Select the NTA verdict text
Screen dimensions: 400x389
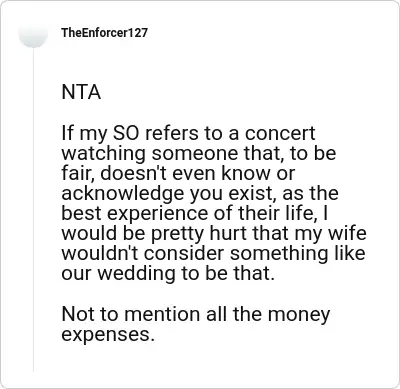[x=81, y=92]
